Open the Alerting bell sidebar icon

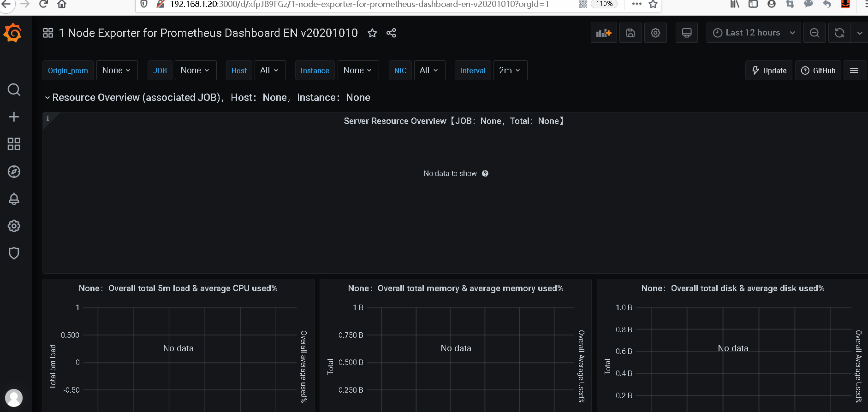(14, 199)
